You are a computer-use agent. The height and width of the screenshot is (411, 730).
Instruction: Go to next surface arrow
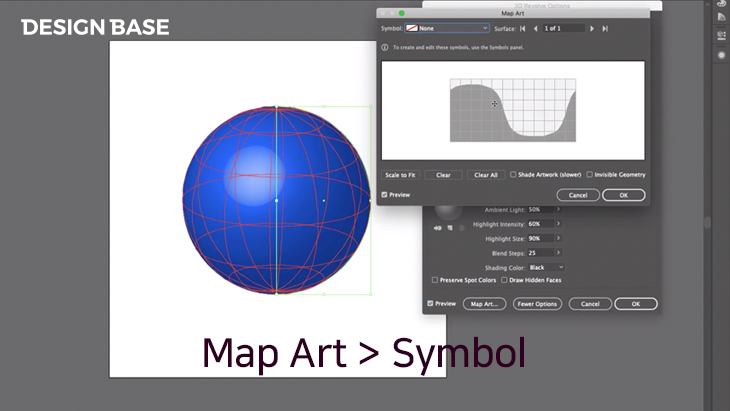pyautogui.click(x=592, y=29)
